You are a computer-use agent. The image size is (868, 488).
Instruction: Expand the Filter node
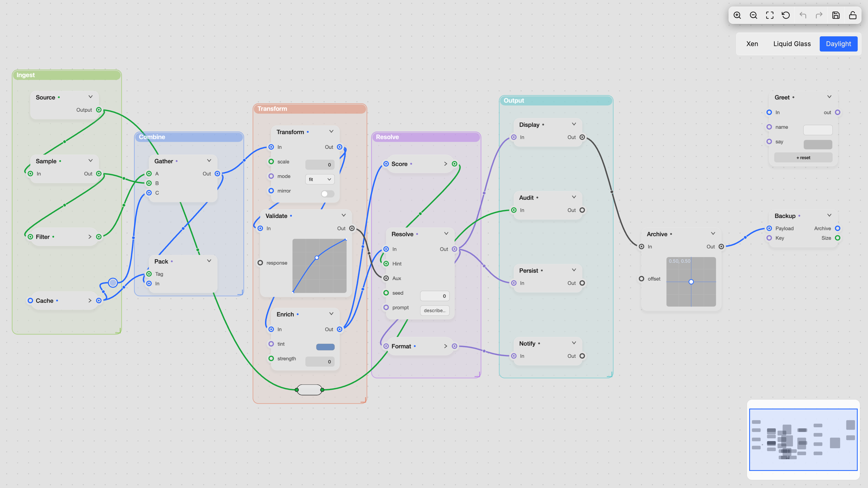(x=90, y=237)
